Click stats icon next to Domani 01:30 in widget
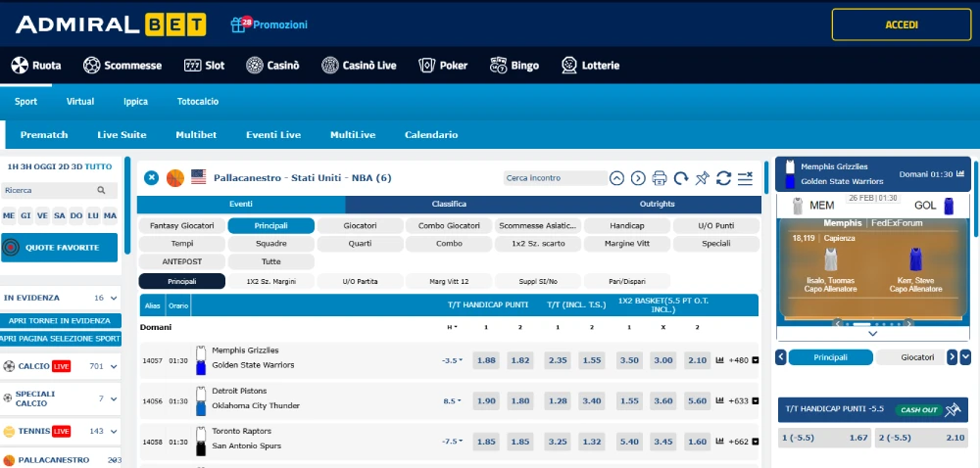Screen dimensions: 980x468 962,174
